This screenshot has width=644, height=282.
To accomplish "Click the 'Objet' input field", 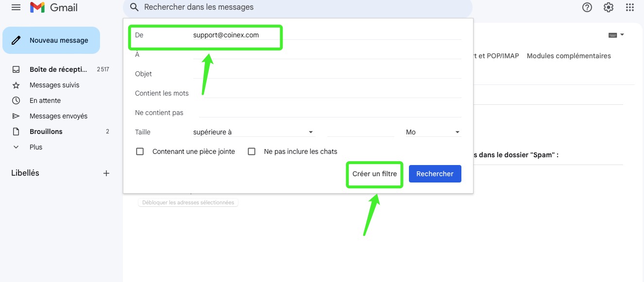I will pos(330,74).
